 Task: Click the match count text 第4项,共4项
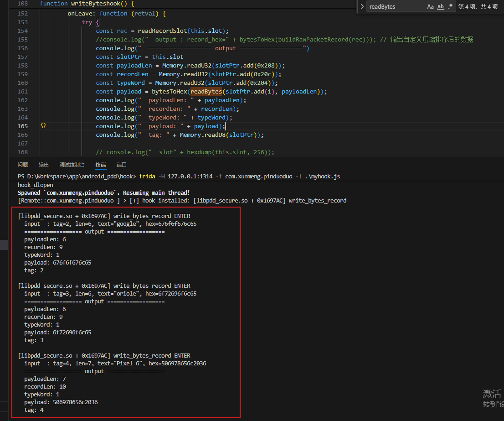click(x=478, y=6)
